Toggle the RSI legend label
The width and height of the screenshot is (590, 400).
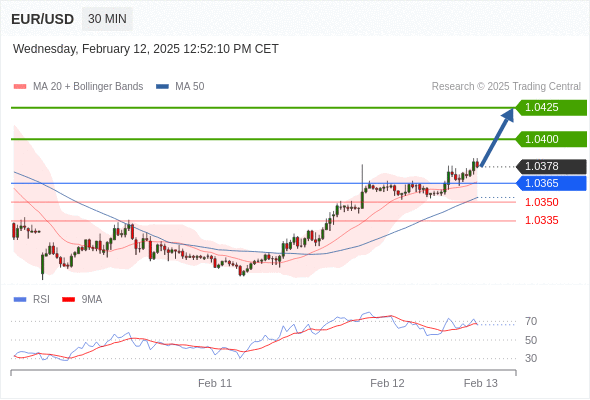pos(41,300)
